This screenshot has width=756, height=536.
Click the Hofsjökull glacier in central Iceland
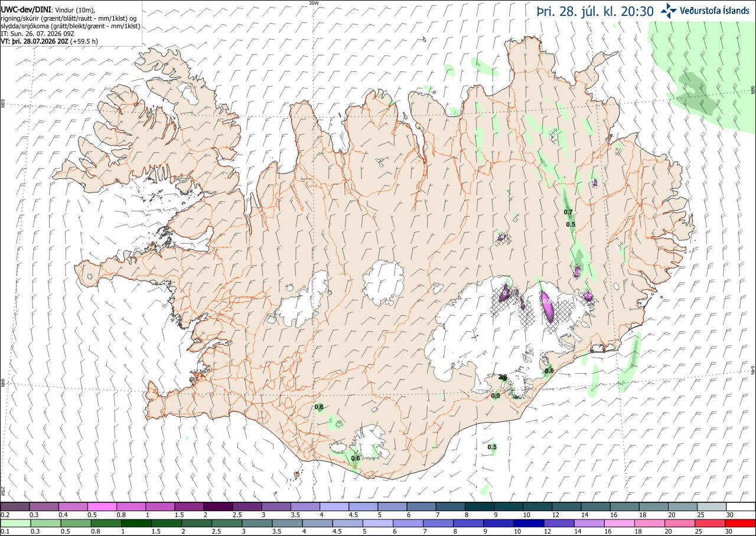[x=384, y=282]
